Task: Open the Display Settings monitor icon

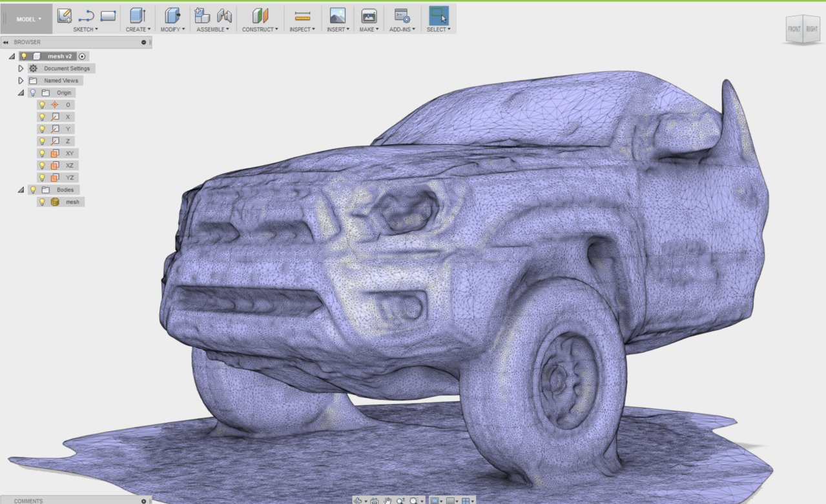Action: 435,500
